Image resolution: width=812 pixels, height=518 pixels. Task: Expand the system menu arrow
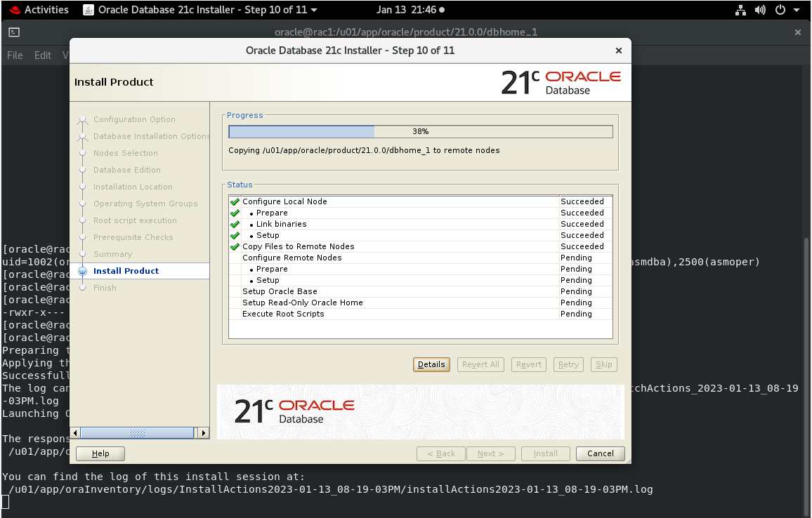click(x=797, y=10)
